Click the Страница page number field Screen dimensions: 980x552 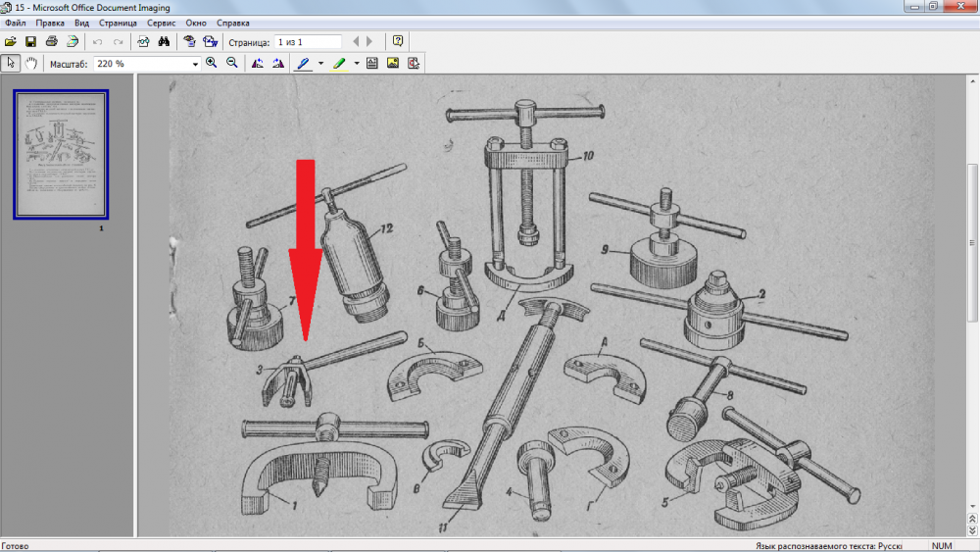(x=308, y=42)
